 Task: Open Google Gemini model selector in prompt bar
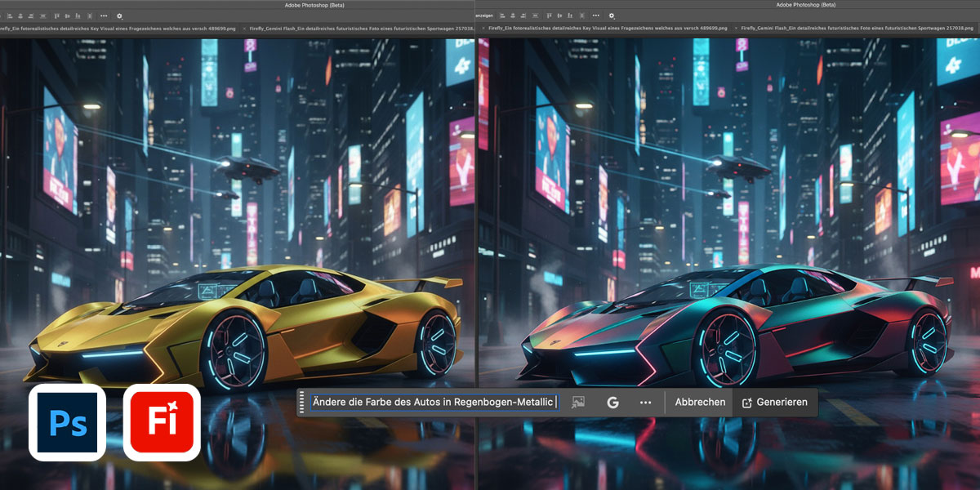[x=612, y=402]
